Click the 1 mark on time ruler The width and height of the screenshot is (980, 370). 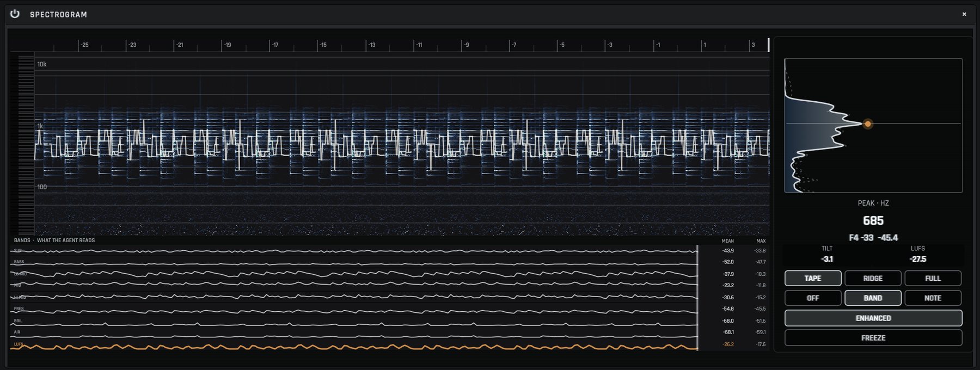tap(705, 45)
